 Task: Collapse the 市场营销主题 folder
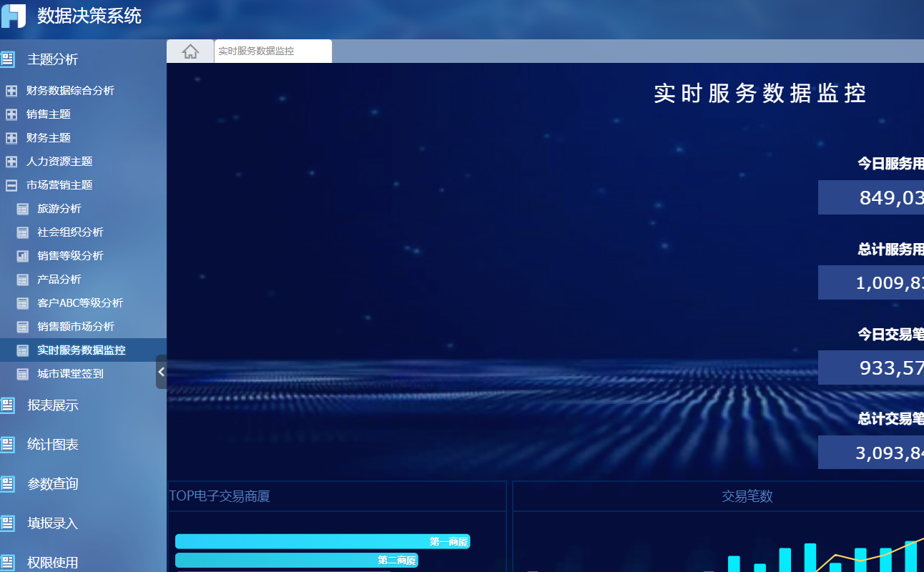11,185
